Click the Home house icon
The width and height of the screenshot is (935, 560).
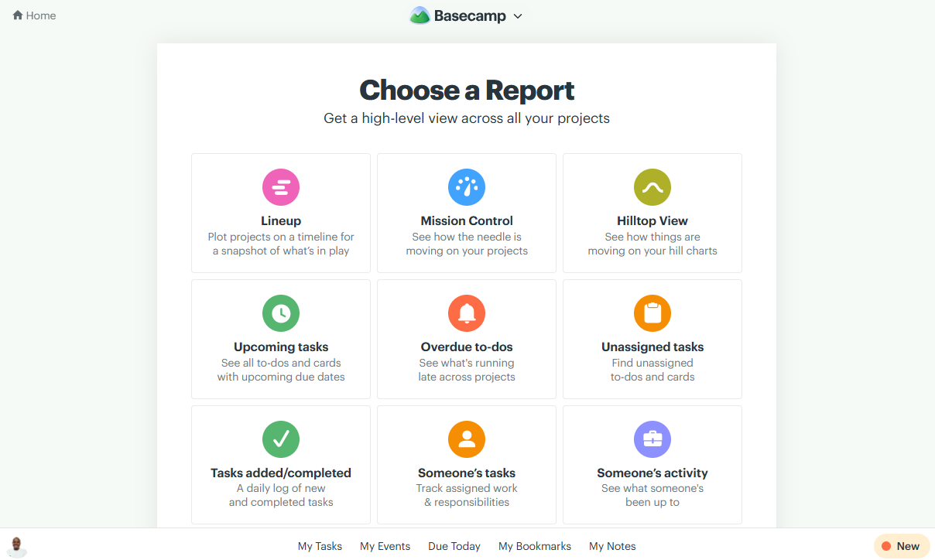point(18,15)
